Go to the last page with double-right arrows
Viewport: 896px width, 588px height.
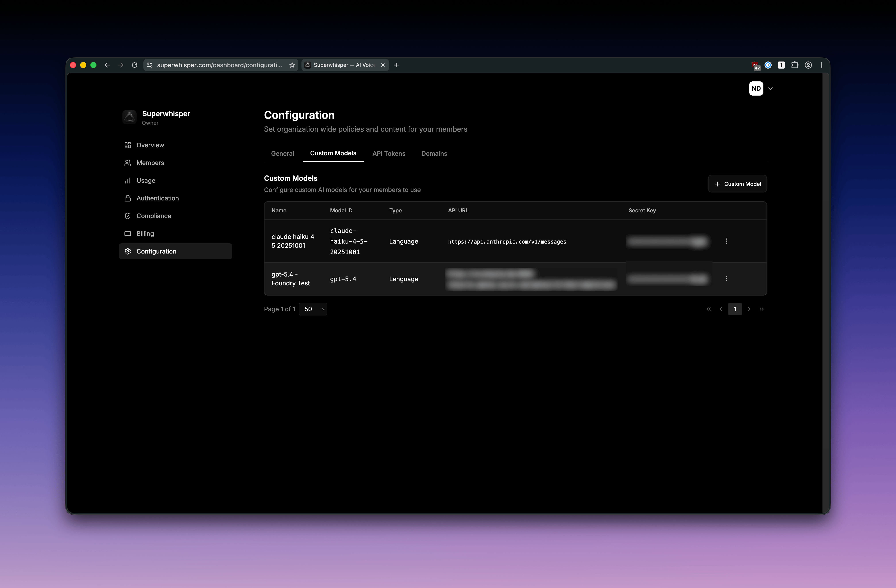pos(762,309)
